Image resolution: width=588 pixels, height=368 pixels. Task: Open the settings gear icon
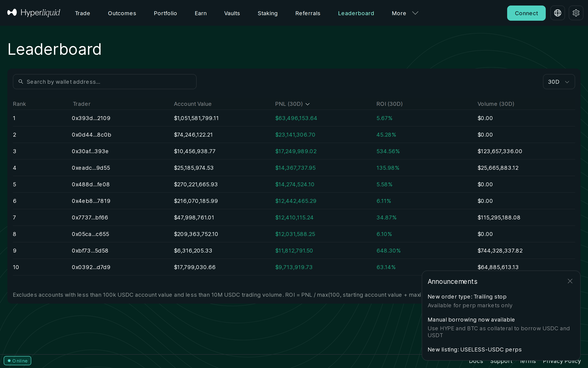click(x=576, y=13)
